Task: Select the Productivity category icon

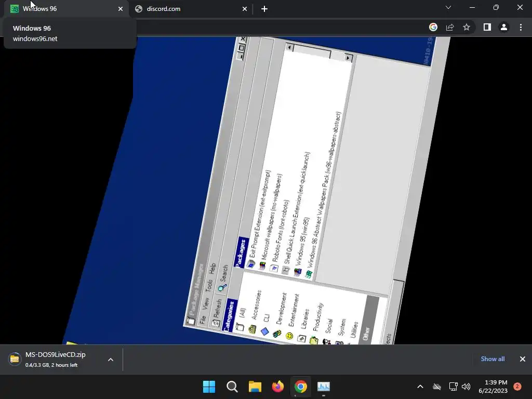Action: pyautogui.click(x=314, y=340)
